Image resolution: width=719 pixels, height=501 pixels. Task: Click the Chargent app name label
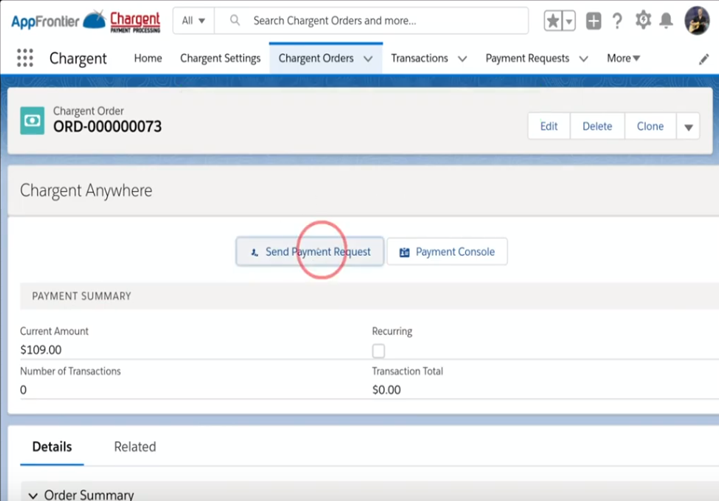pos(78,59)
